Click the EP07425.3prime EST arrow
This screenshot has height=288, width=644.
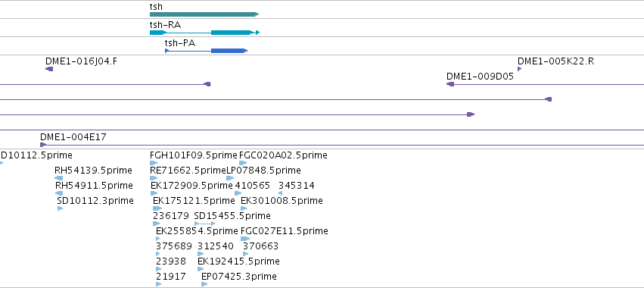(x=204, y=284)
